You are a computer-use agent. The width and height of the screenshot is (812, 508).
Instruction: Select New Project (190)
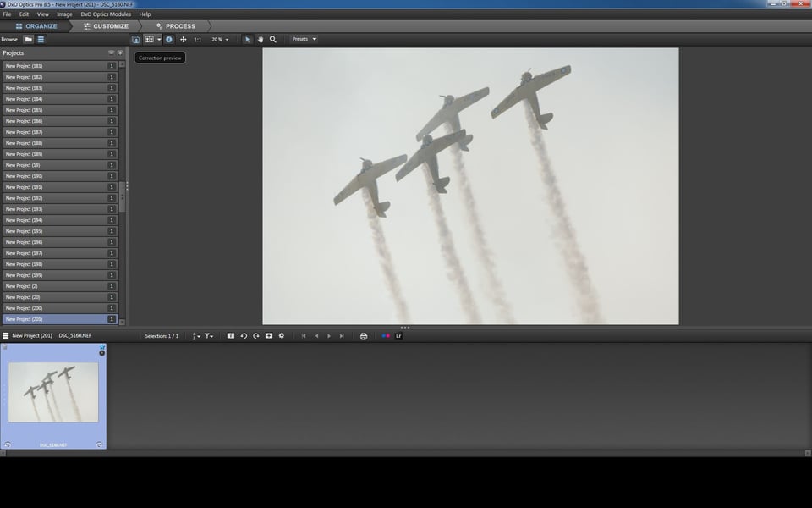pyautogui.click(x=60, y=176)
